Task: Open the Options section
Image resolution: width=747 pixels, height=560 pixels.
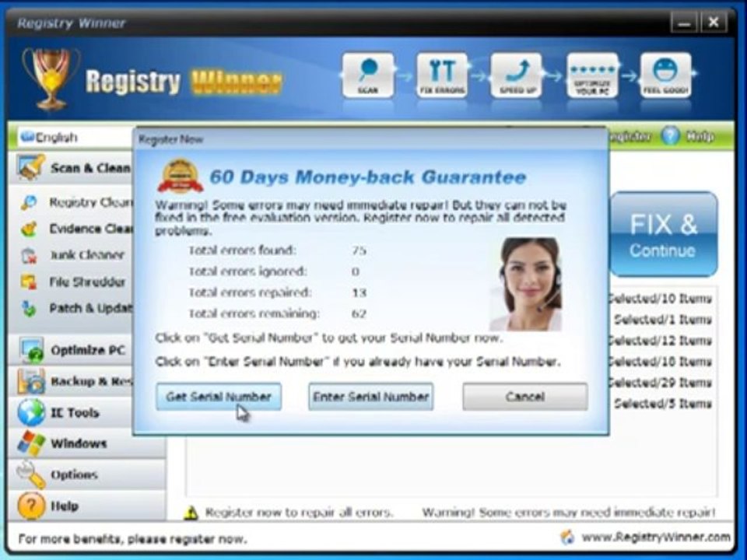Action: pyautogui.click(x=87, y=474)
